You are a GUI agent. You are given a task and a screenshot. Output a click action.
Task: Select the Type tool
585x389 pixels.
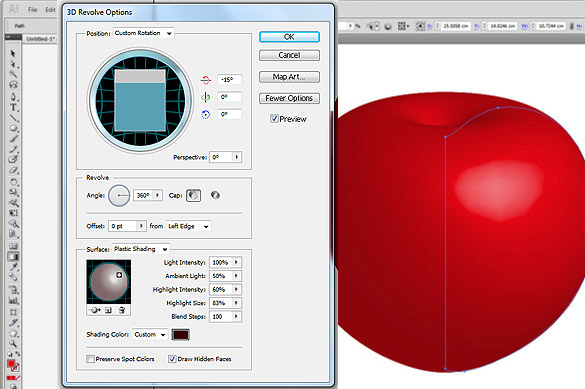[13, 108]
